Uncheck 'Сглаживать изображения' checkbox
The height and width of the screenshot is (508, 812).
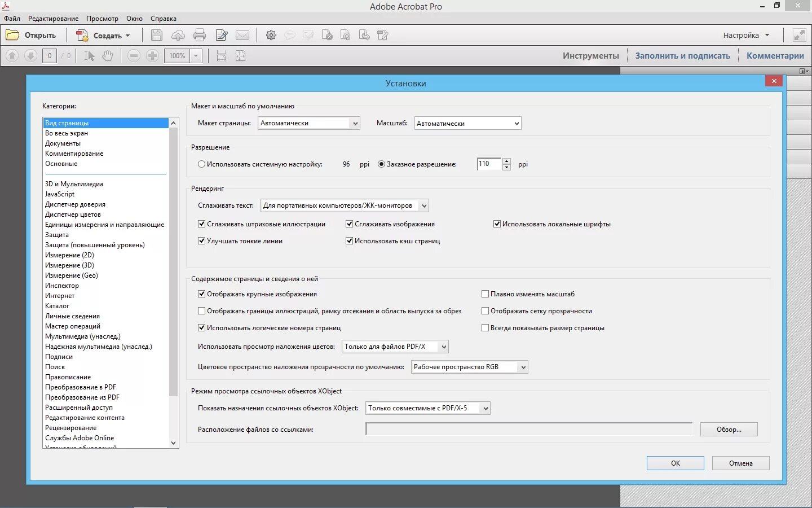349,224
